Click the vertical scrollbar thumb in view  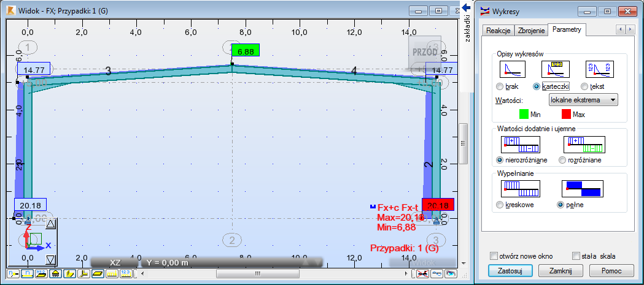(x=464, y=143)
